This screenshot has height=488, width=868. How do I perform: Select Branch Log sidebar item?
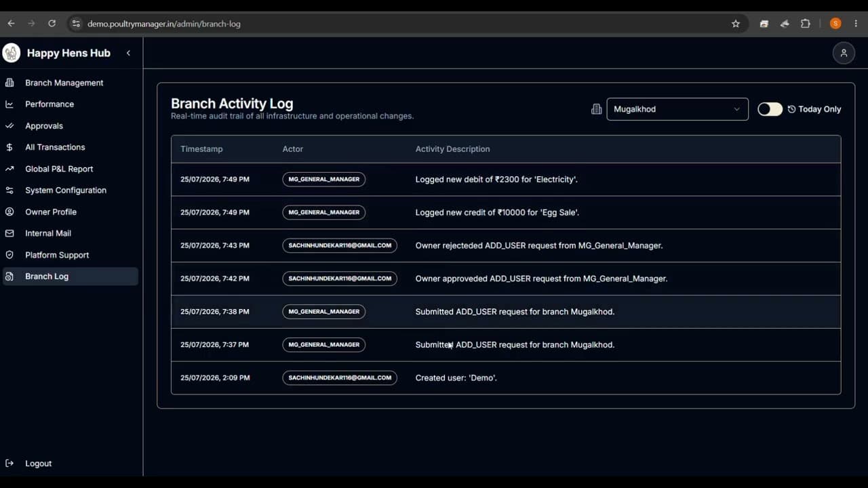pyautogui.click(x=71, y=277)
